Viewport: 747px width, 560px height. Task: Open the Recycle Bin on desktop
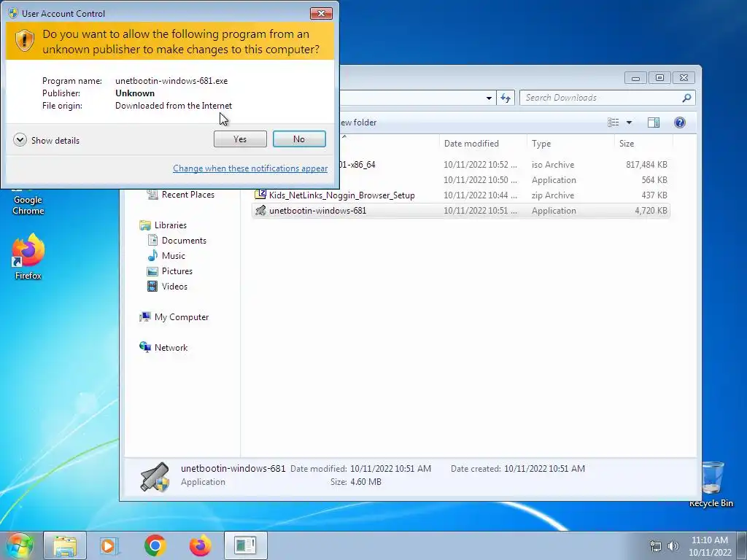[712, 483]
